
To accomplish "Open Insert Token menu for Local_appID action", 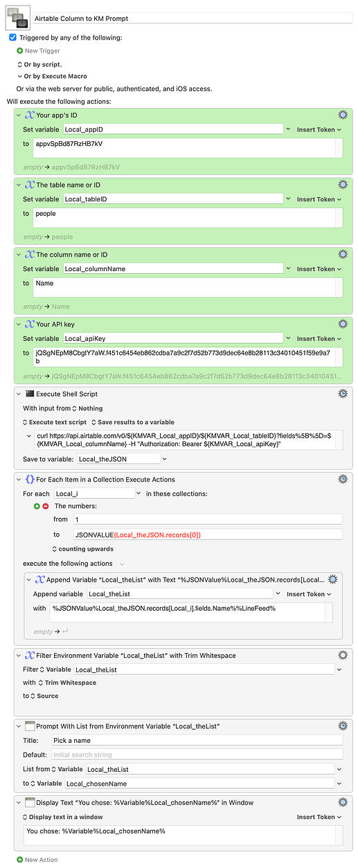I will 319,129.
